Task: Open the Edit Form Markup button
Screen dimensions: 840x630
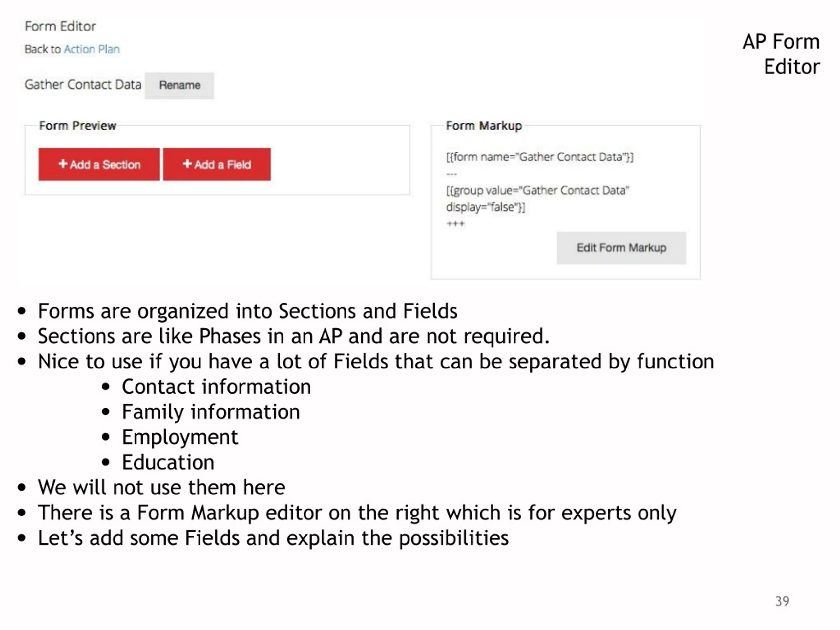Action: coord(621,248)
